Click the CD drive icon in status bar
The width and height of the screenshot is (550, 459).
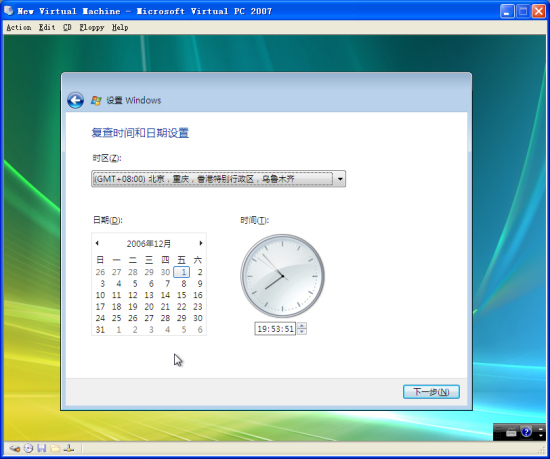pos(28,448)
